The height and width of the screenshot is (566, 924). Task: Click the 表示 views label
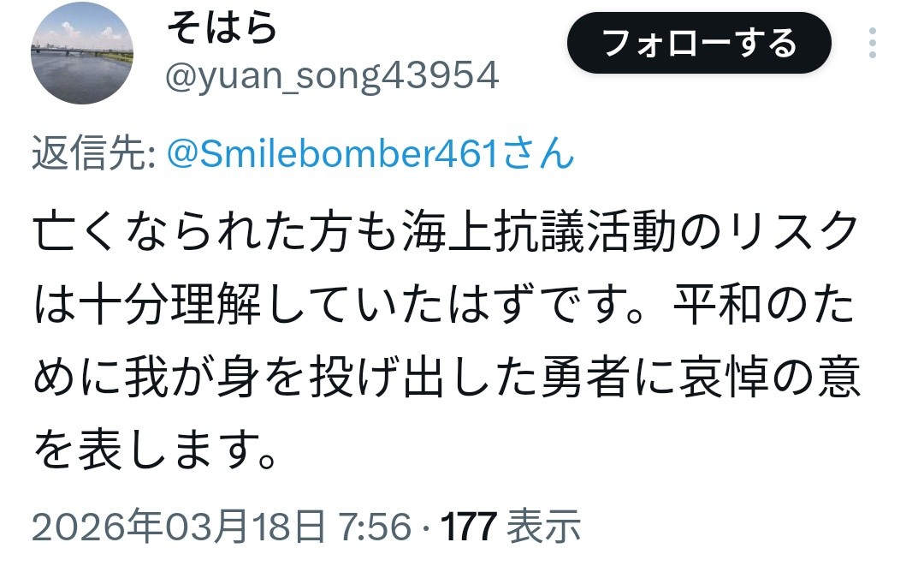point(544,526)
